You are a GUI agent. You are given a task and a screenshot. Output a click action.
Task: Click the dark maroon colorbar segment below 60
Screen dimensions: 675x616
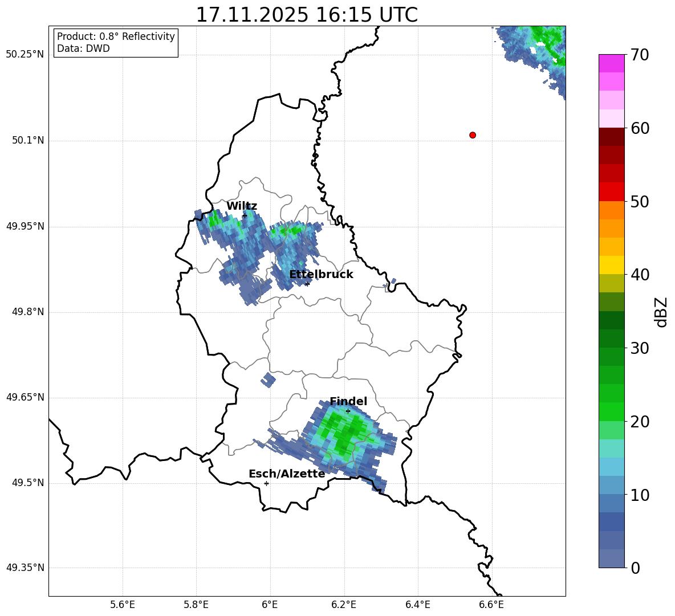point(612,137)
